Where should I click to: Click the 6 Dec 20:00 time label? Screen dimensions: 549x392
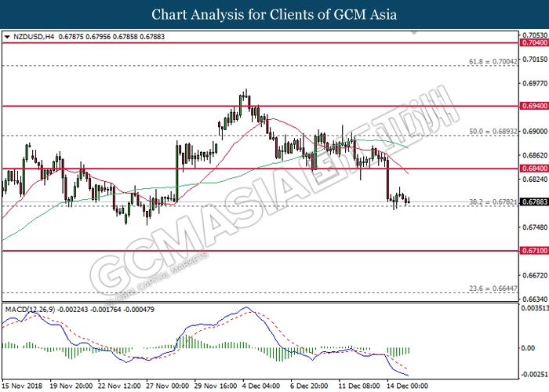coord(309,386)
